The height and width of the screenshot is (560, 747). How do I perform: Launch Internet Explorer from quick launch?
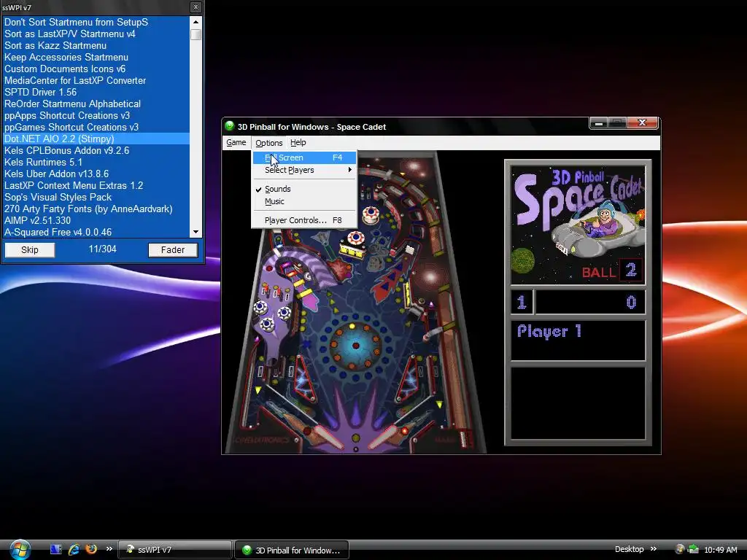pyautogui.click(x=74, y=550)
